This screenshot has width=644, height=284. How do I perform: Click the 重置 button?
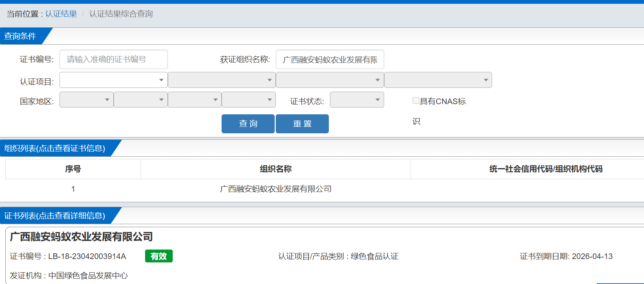(302, 124)
